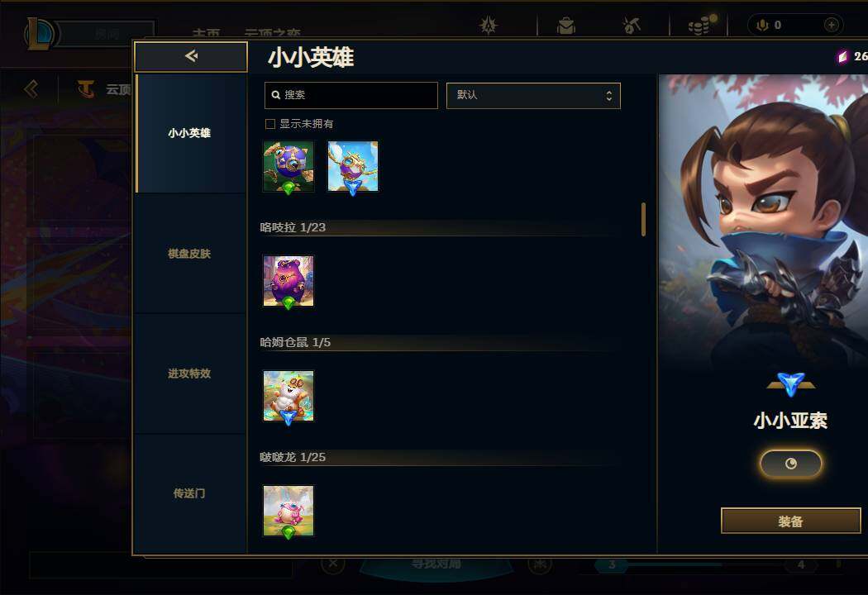Choose the pink 啵啵龙 Little Legend

(289, 511)
